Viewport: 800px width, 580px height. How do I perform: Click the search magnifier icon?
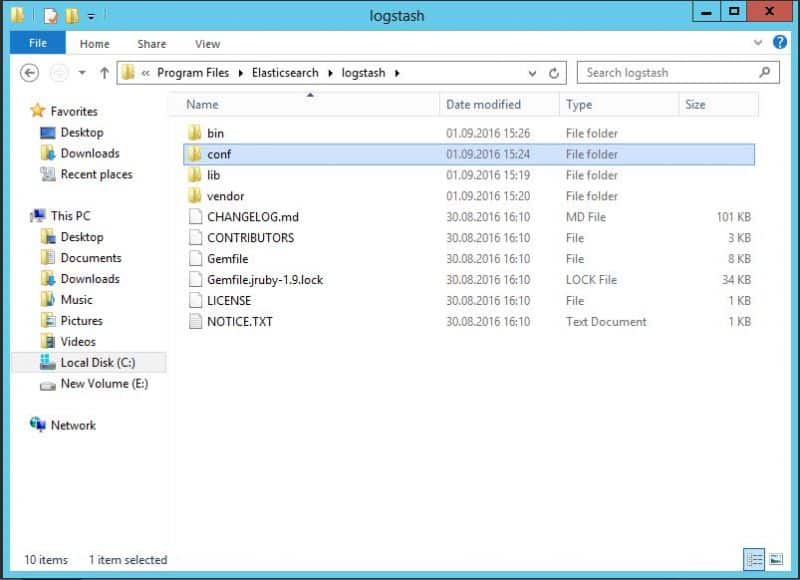pos(765,73)
